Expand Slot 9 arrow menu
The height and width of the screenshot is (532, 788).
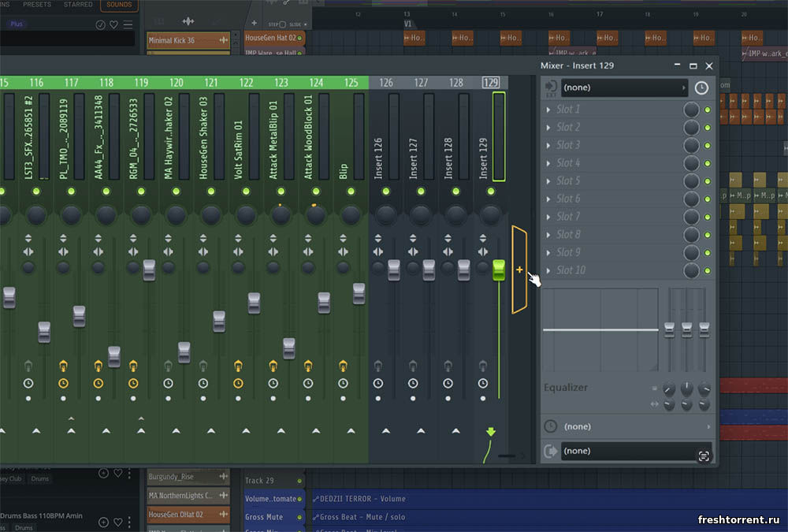(548, 252)
